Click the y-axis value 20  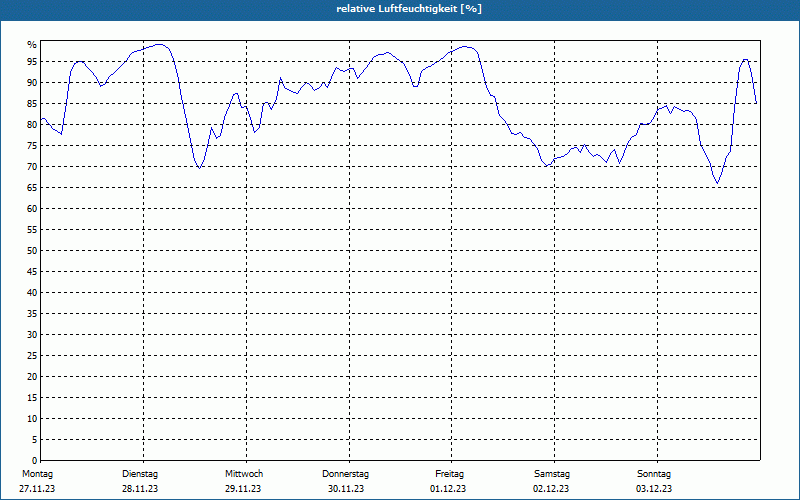pyautogui.click(x=32, y=377)
